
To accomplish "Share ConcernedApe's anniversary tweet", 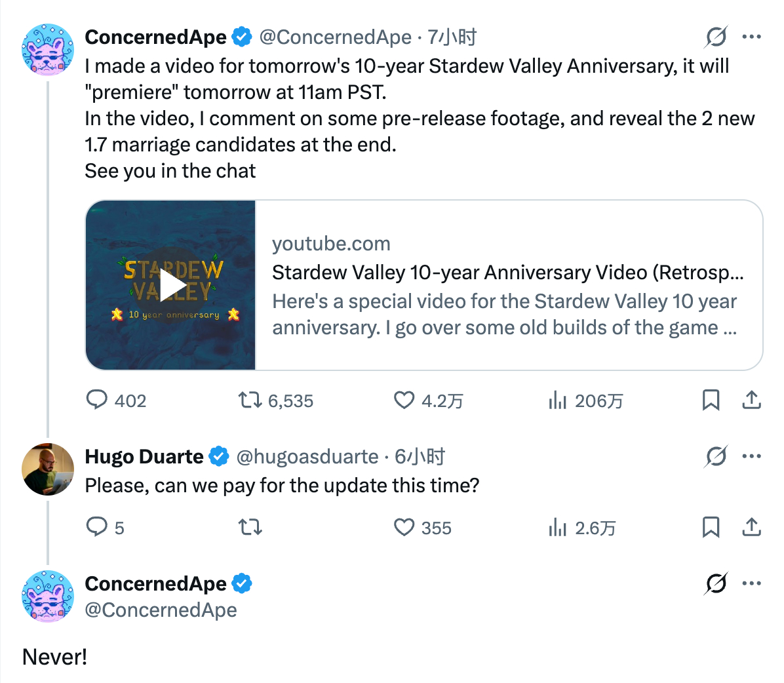I will coord(751,400).
